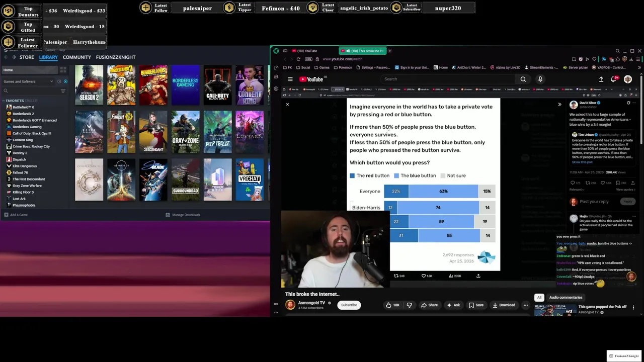Open Gray Zone Warfare cover in Steam
Image resolution: width=644 pixels, height=362 pixels.
point(185,132)
